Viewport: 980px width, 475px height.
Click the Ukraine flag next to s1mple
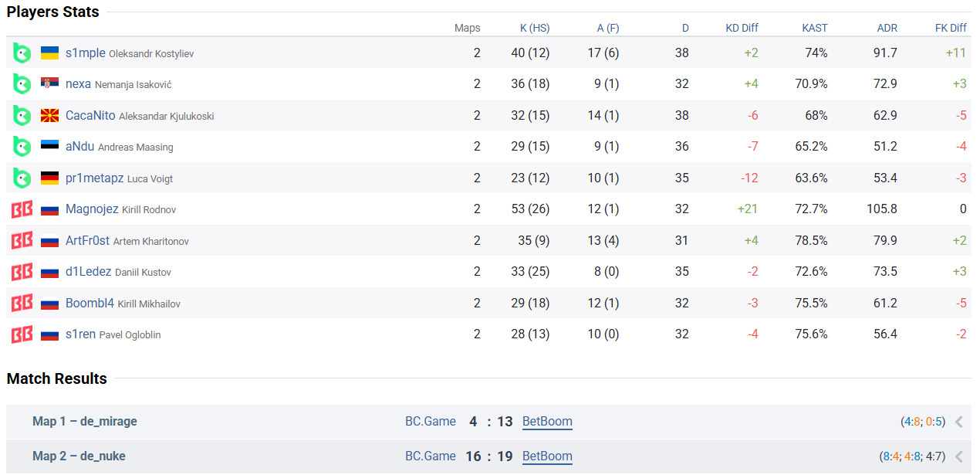(x=49, y=53)
